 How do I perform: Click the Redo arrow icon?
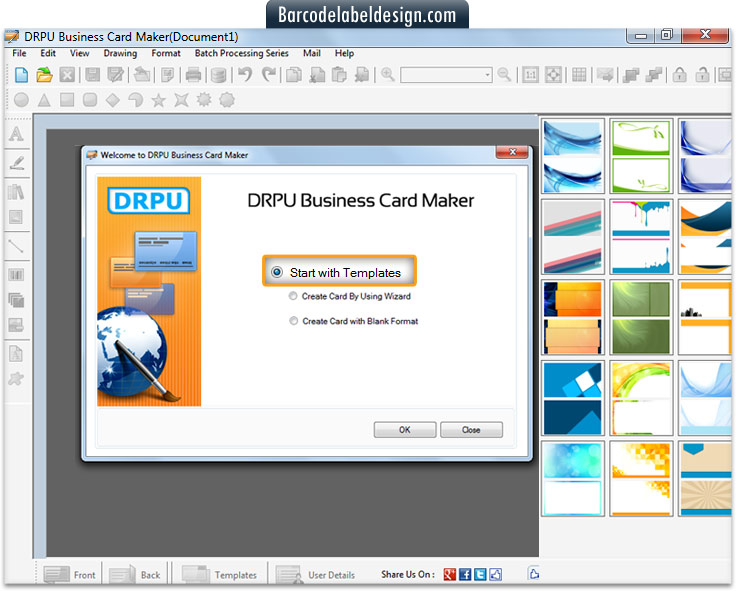tap(268, 74)
